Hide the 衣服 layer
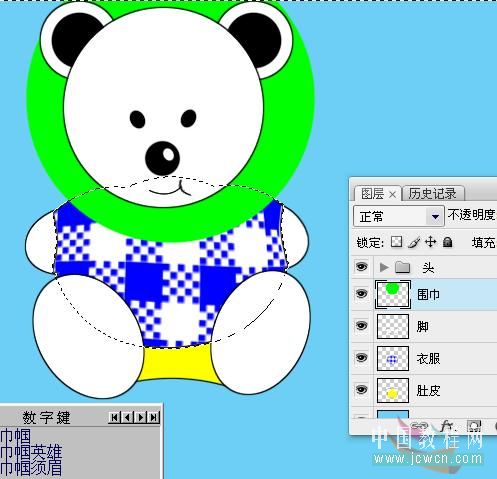 click(x=361, y=358)
